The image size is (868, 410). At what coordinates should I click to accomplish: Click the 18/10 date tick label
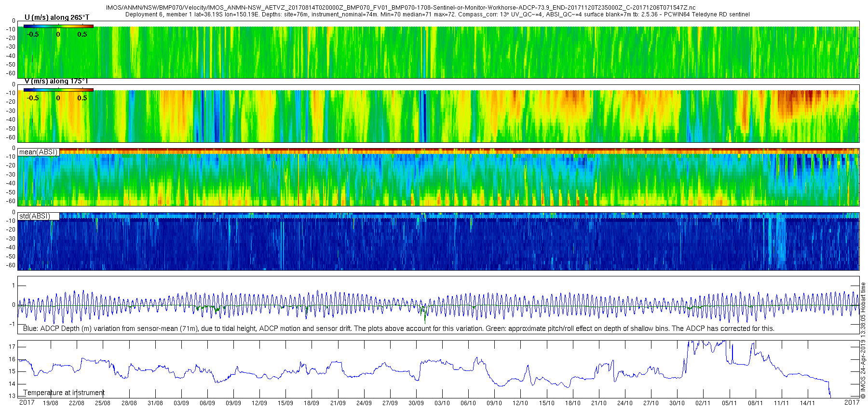click(573, 403)
